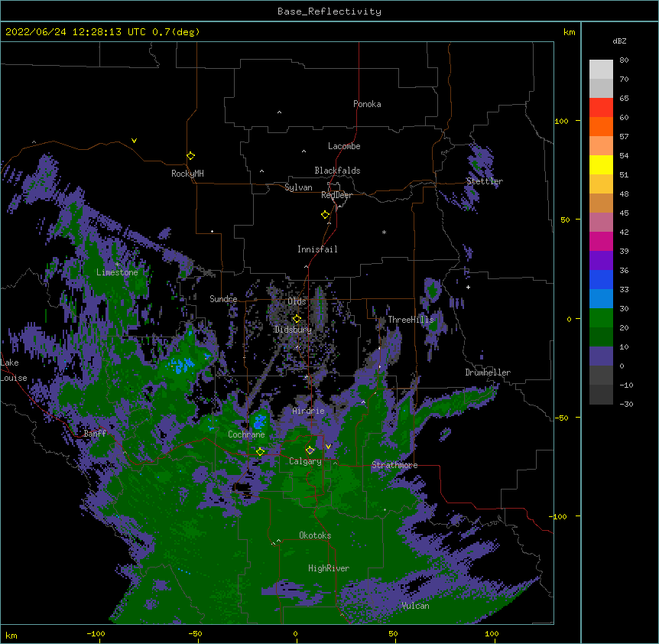659x644 pixels.
Task: Select the yellow 54 dBZ legend color
Action: (601, 164)
